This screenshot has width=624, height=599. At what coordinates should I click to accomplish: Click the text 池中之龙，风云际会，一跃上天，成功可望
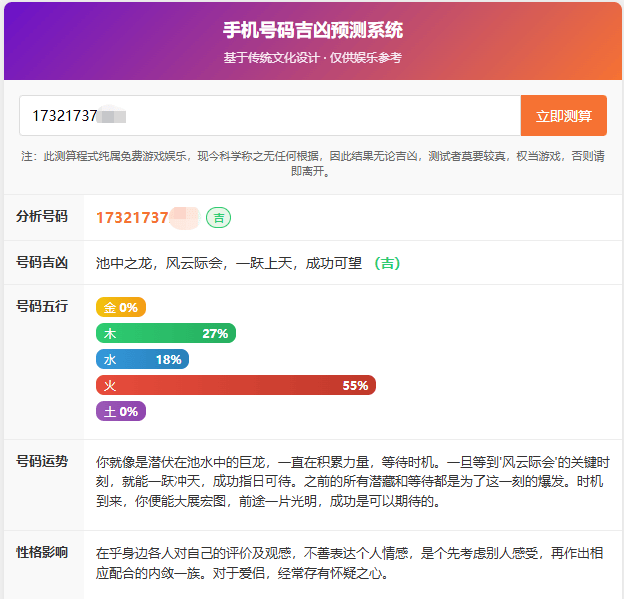pyautogui.click(x=229, y=263)
